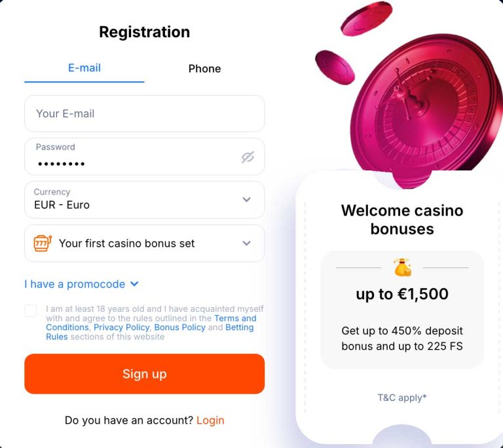Open the Currency dropdown
Screen dimensions: 503x448
point(144,200)
